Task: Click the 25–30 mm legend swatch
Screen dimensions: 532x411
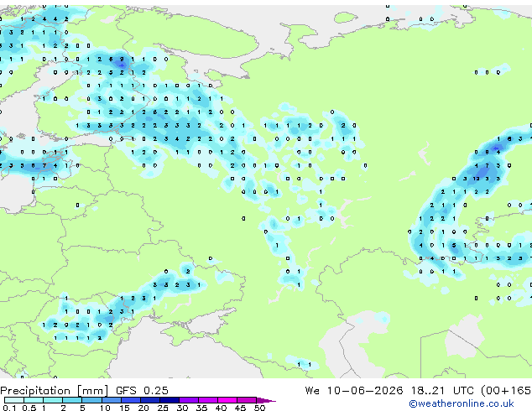Action: [x=170, y=400]
